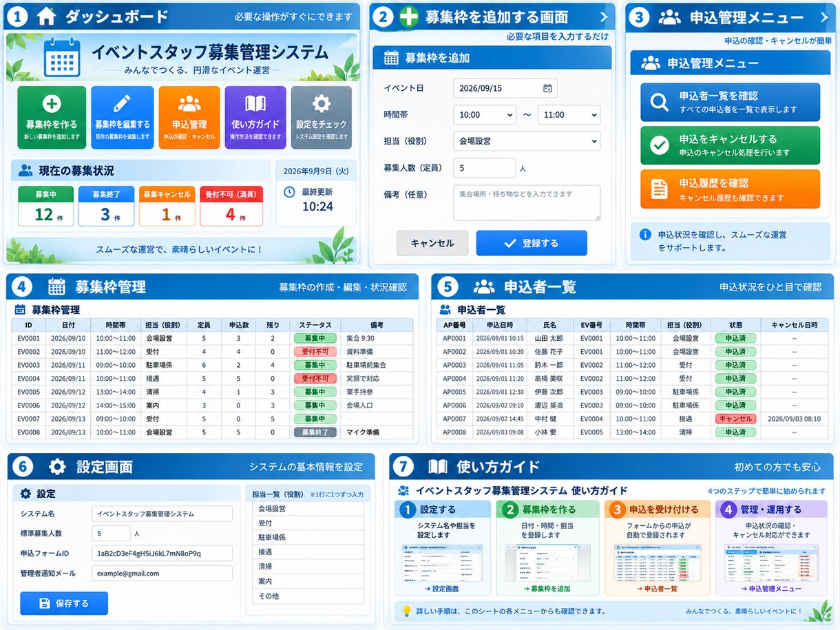Viewport: 840px width, 630px height.
Task: Click the EV0001 cell in 募集枠管理 table
Action: point(29,338)
